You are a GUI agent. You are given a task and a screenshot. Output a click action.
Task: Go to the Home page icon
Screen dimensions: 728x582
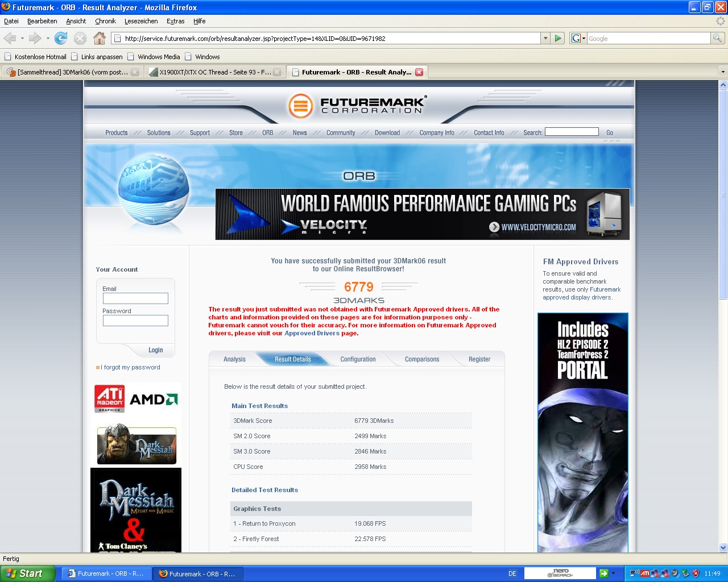pyautogui.click(x=100, y=38)
